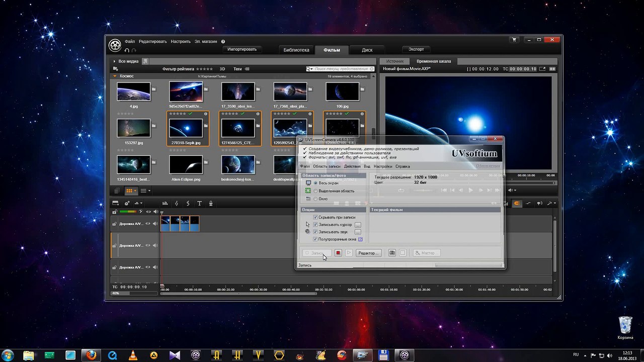This screenshot has height=362, width=644.
Task: Toggle the Записывать курсор checkbox
Action: (315, 225)
